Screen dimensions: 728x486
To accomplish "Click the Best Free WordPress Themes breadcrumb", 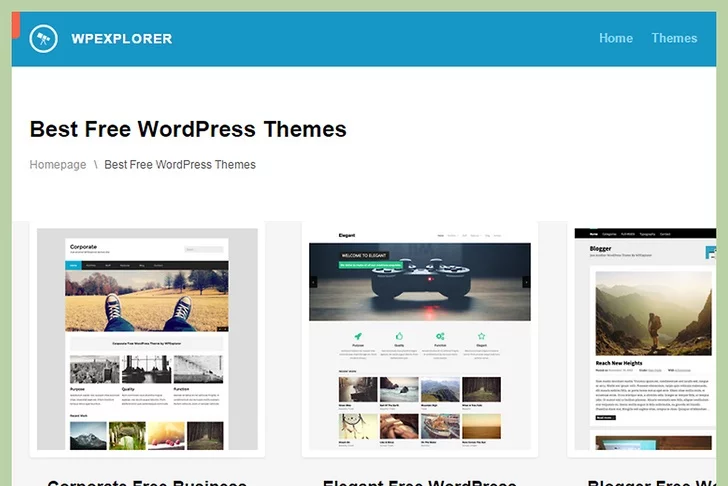I will point(180,164).
